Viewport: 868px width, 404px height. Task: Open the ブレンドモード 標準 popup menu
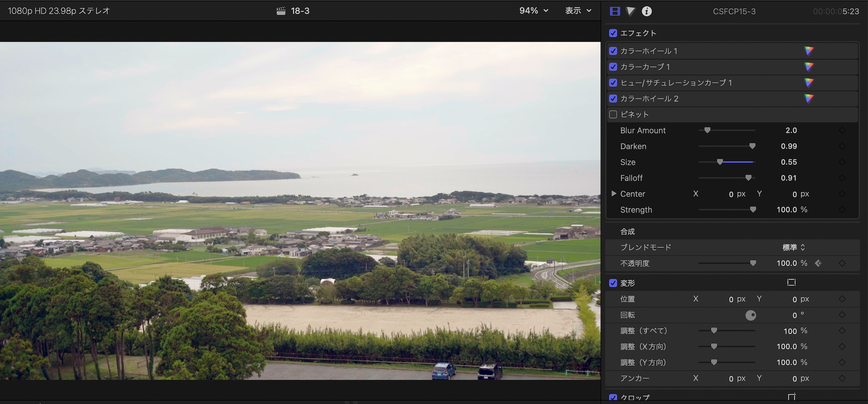click(793, 248)
